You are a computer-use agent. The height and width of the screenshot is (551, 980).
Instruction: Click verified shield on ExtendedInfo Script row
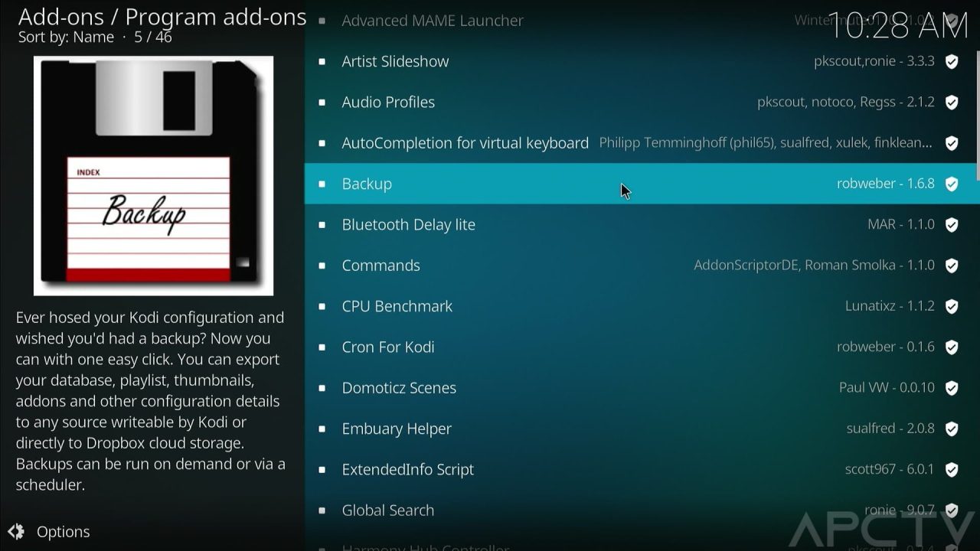point(952,470)
